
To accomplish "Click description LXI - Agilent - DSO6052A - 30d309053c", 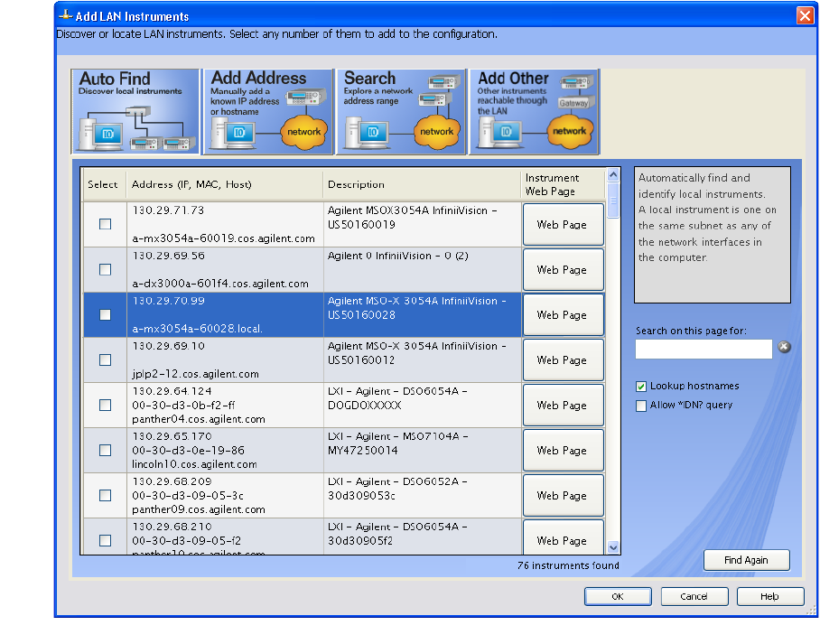I will coord(397,489).
